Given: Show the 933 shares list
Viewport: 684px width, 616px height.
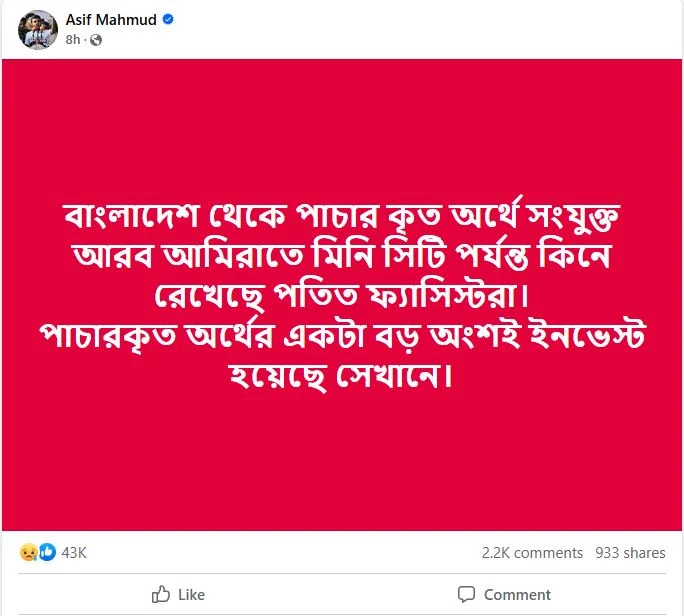Looking at the screenshot, I should point(630,552).
